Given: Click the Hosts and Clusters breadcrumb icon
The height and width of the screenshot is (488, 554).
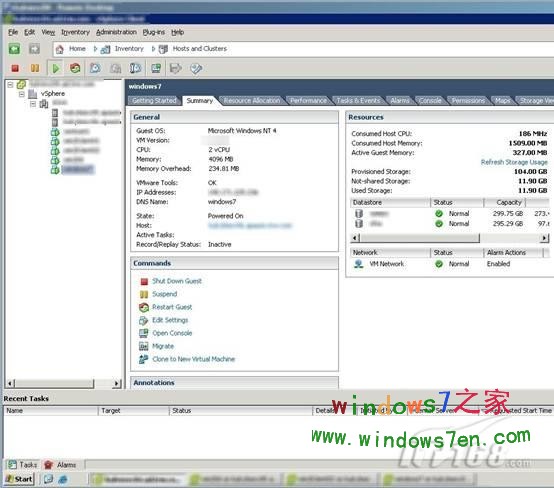Looking at the screenshot, I should tap(163, 49).
